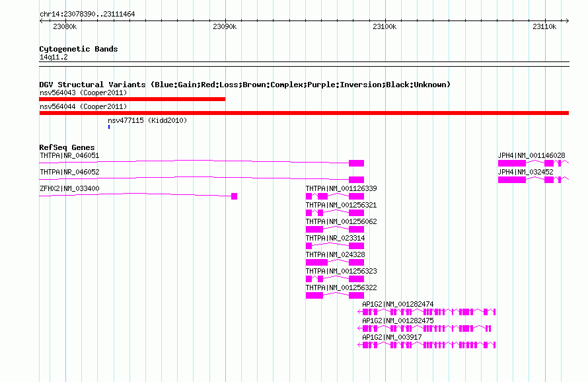Click the 23090k ruler tick label
The image size is (588, 382).
(x=225, y=26)
